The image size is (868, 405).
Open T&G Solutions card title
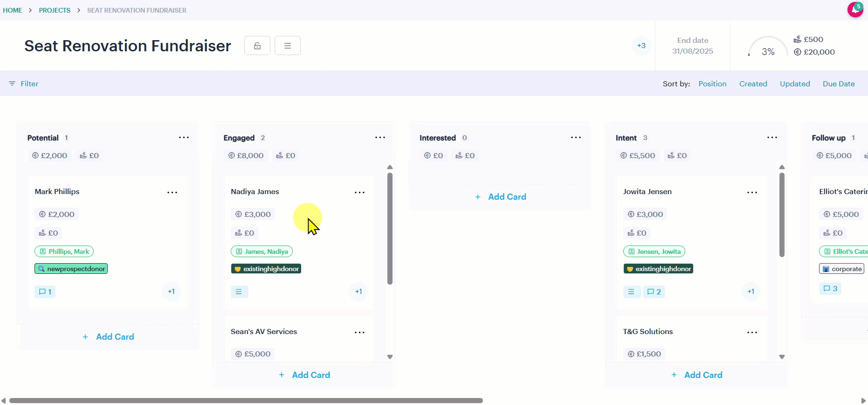[x=648, y=332]
